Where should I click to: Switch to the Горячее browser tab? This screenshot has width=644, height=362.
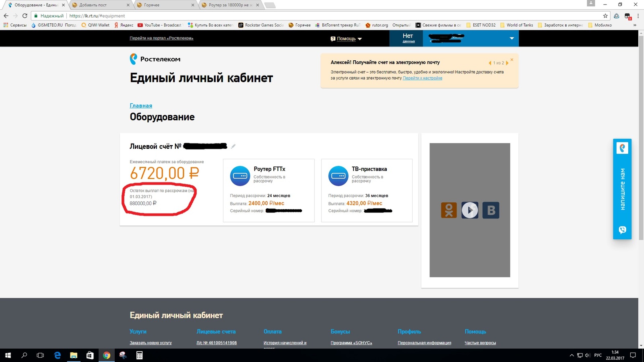click(165, 5)
